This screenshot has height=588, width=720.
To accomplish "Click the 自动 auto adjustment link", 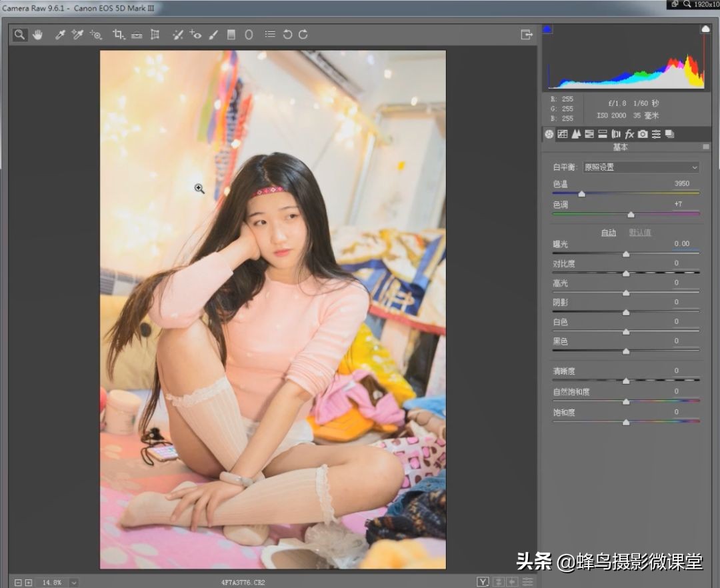I will (608, 233).
